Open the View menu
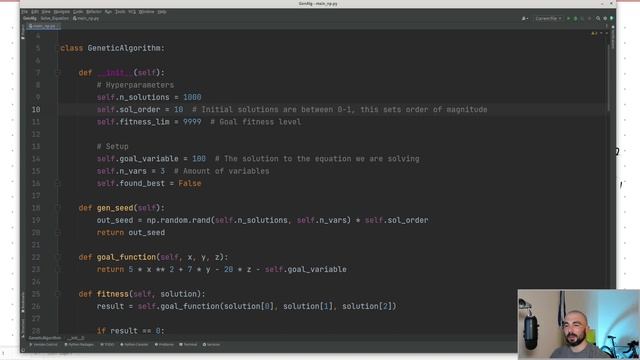640x360 pixels. 46,12
